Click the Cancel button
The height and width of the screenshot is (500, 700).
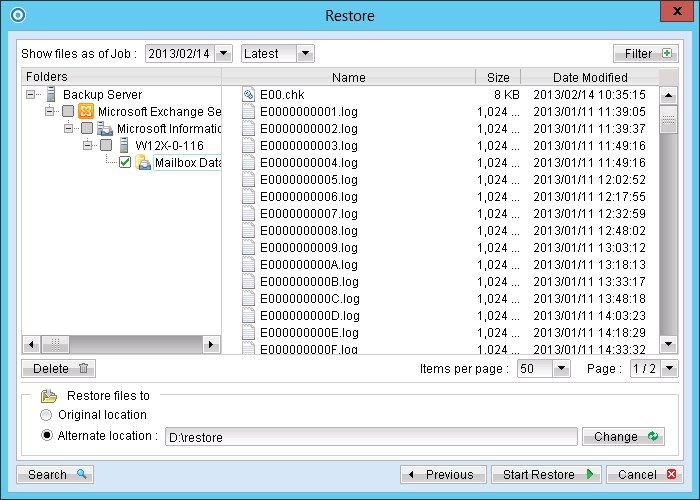click(645, 474)
